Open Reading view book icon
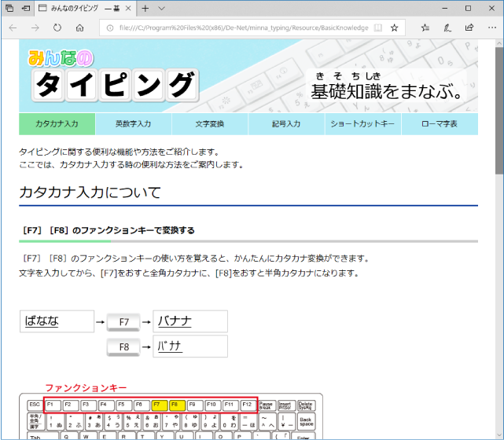Image resolution: width=504 pixels, height=440 pixels. (x=378, y=27)
